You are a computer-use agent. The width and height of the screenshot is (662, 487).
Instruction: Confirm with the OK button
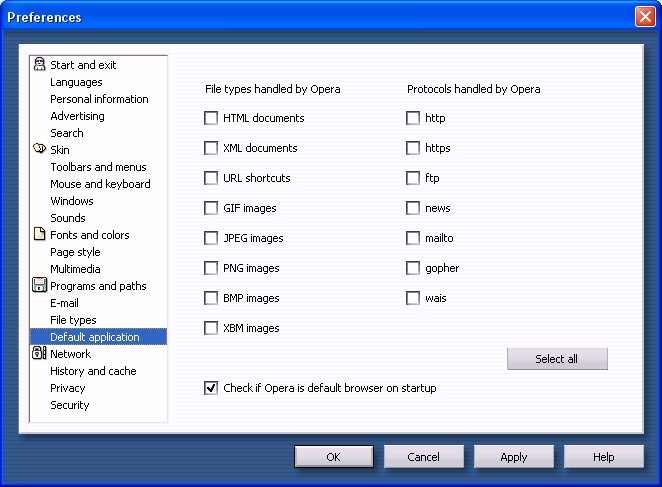334,457
